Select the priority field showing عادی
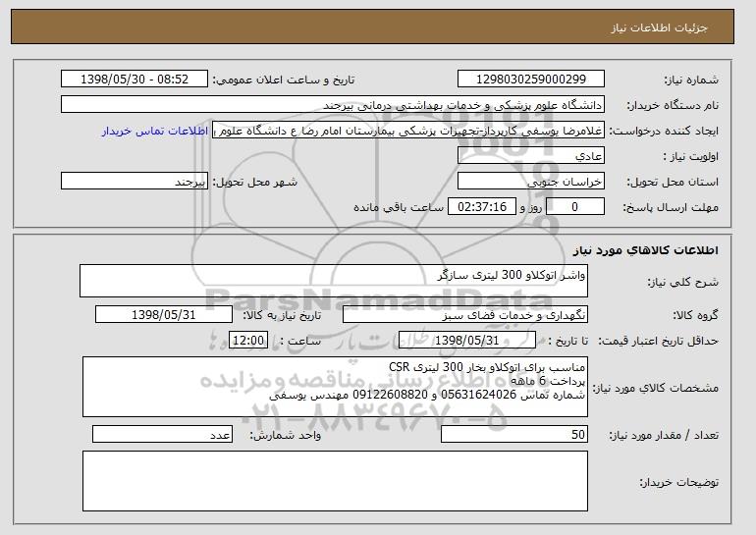The image size is (756, 535). coord(531,156)
